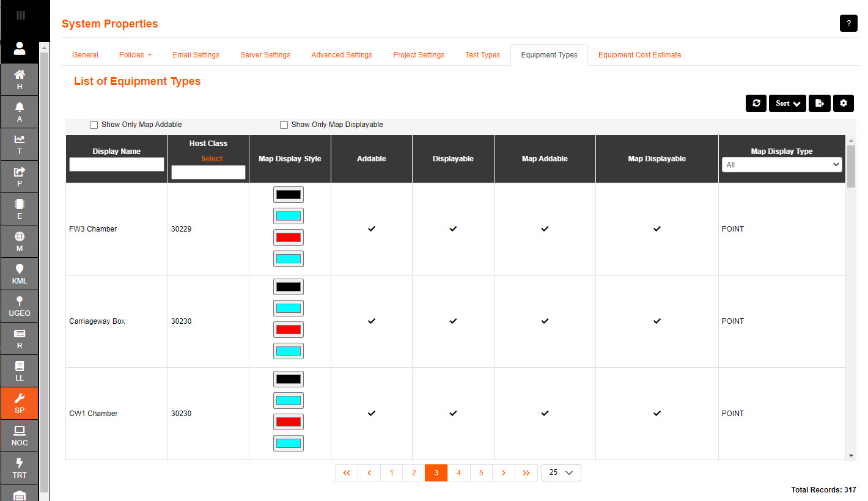Image resolution: width=868 pixels, height=501 pixels.
Task: Enable Show Only Map Displayable checkbox
Action: coord(284,125)
